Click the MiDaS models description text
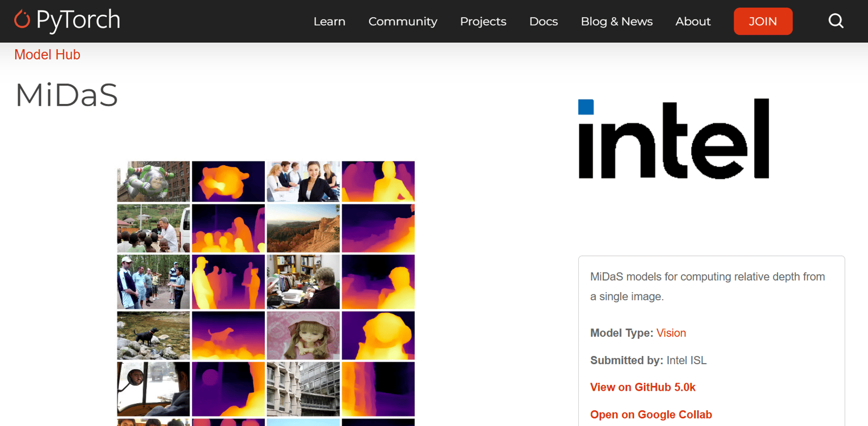The image size is (868, 426). coord(707,287)
